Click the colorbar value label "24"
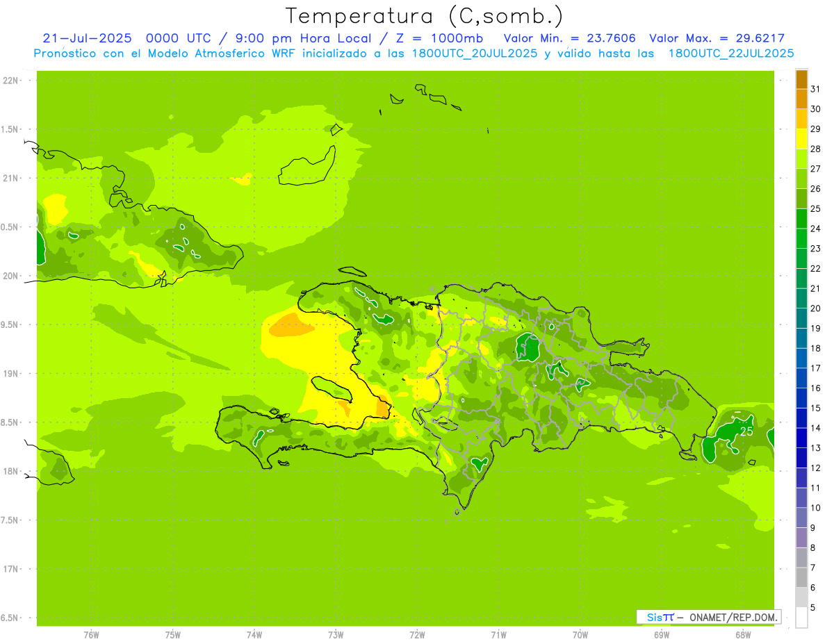Viewport: 834px width, 644px height. click(x=815, y=229)
